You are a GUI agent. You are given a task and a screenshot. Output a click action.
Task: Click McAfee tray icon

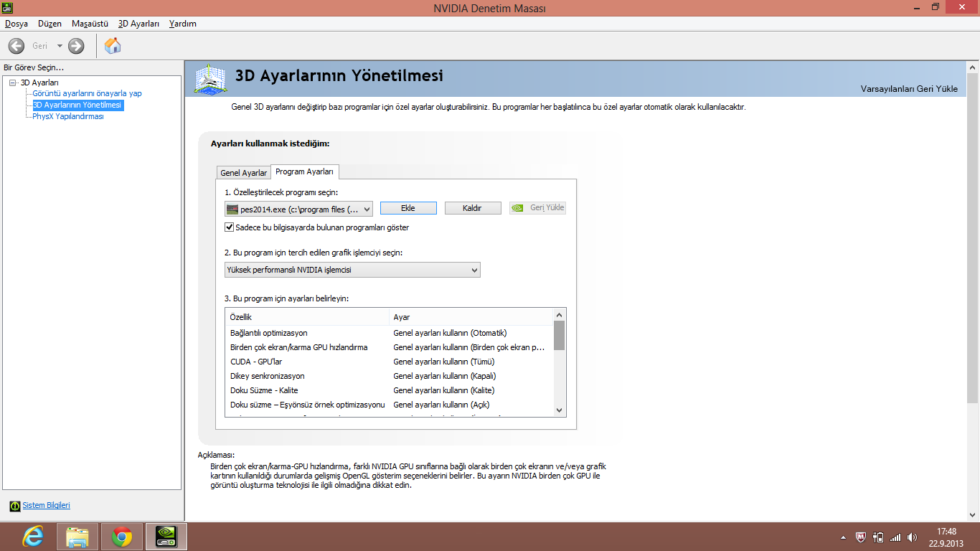(862, 537)
